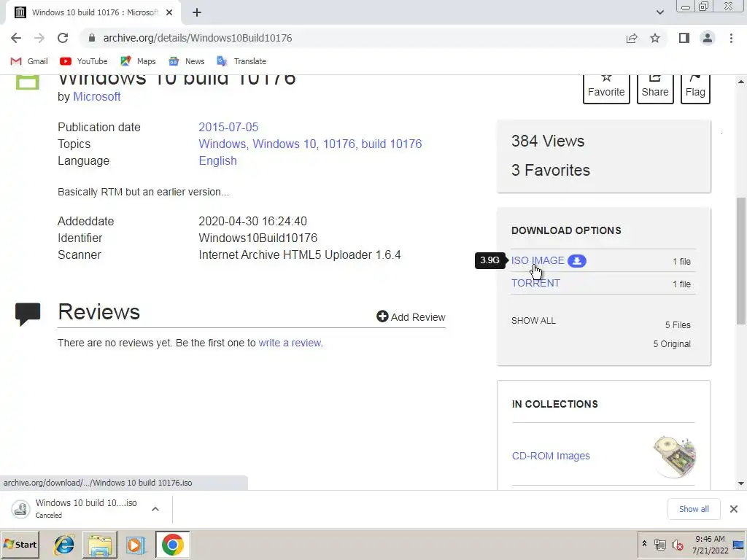Open the Chrome three-dot menu

731,38
